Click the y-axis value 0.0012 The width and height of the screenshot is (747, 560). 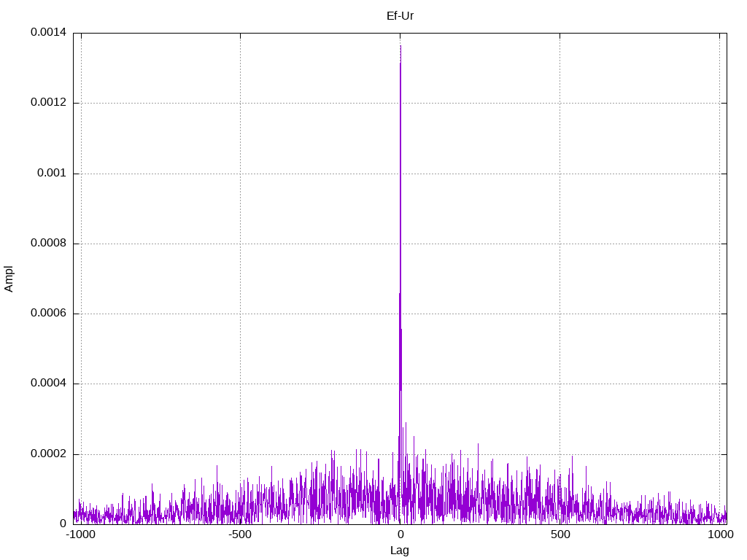point(48,102)
